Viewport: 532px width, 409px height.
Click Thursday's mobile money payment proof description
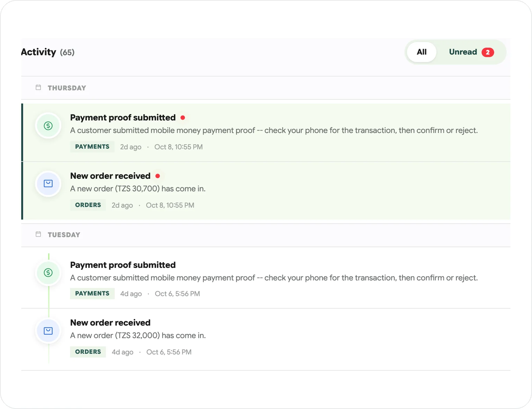(x=274, y=130)
